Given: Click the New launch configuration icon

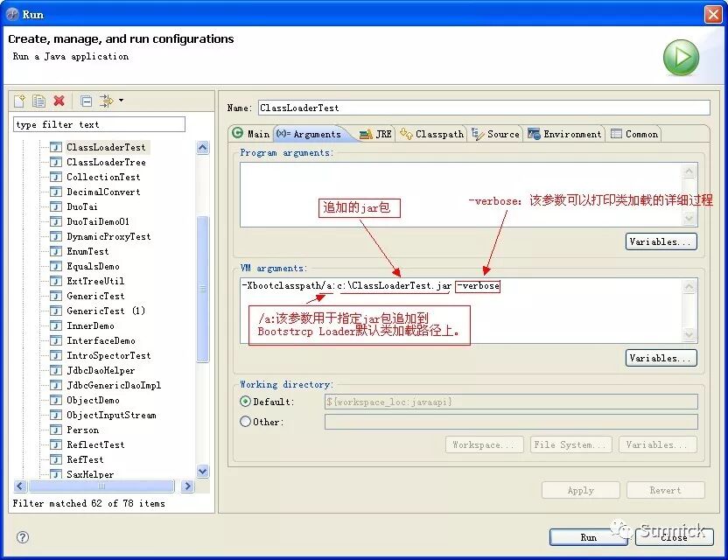Looking at the screenshot, I should pos(19,101).
